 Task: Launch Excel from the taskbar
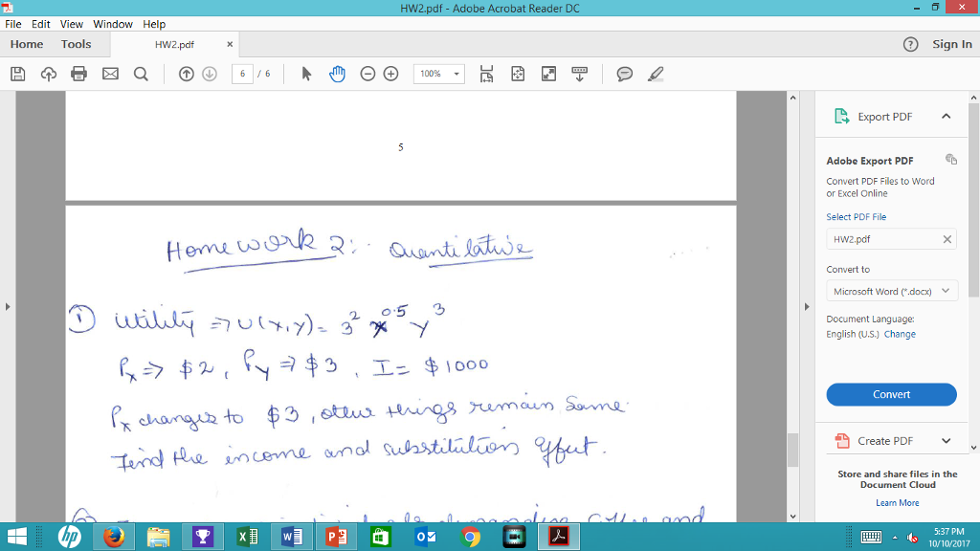[x=247, y=537]
